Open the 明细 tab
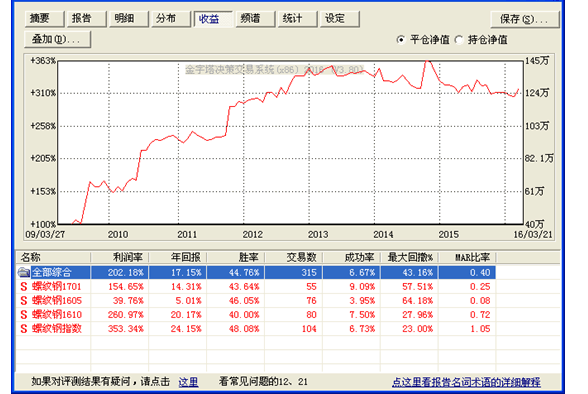The image size is (588, 394). tap(129, 19)
